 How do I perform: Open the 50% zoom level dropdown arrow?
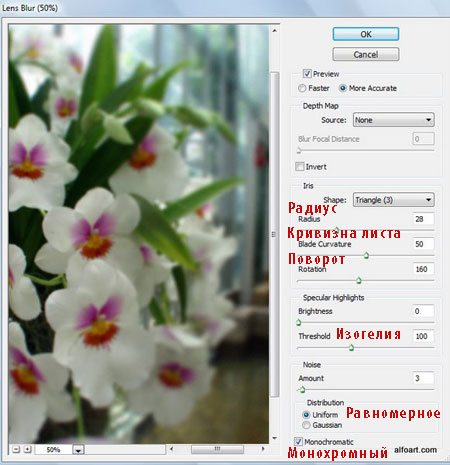78,450
